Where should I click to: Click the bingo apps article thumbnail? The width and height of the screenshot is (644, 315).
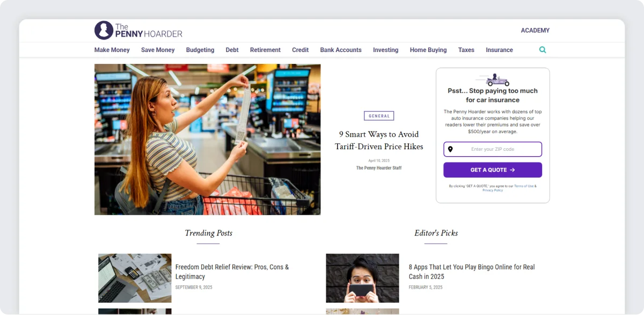[x=362, y=278]
